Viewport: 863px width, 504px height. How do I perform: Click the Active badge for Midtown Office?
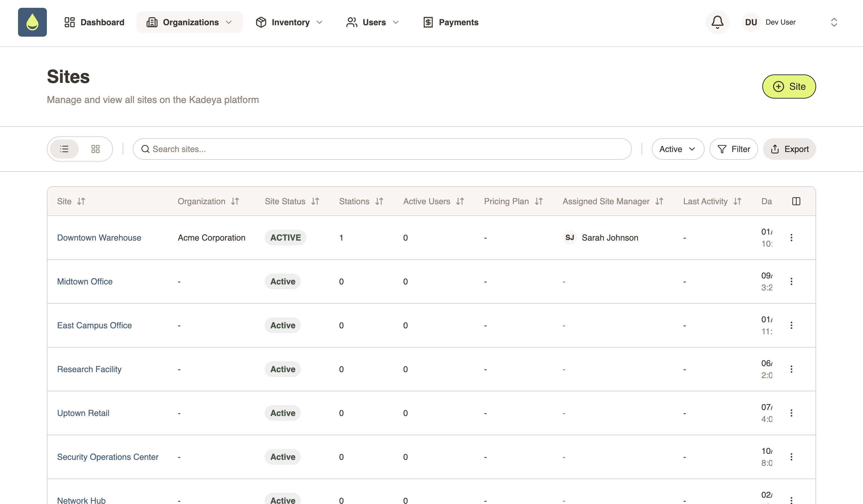click(282, 281)
